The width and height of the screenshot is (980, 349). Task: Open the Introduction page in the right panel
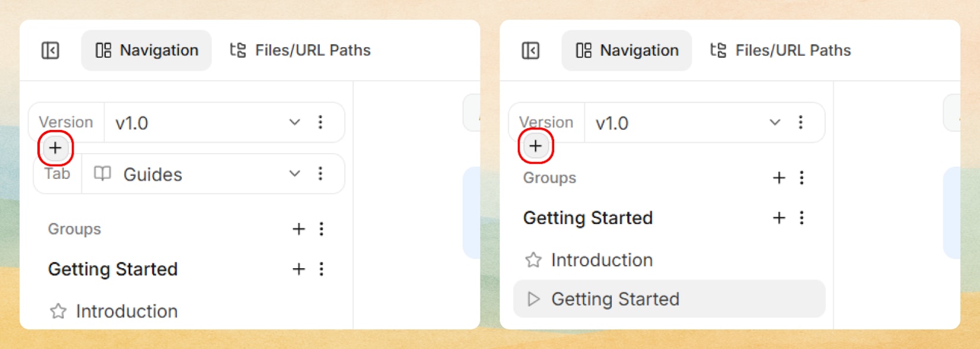601,260
